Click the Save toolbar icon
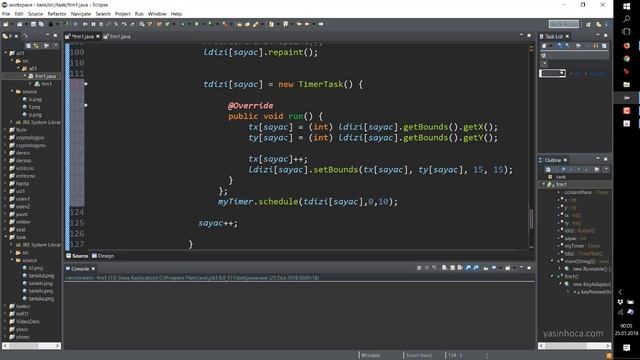The width and height of the screenshot is (640, 360). [33, 24]
